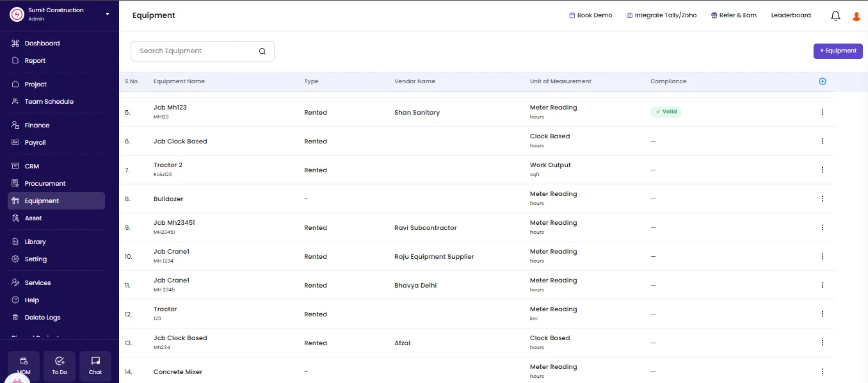Click vendor name Raju Equipment Supplier

pyautogui.click(x=434, y=257)
